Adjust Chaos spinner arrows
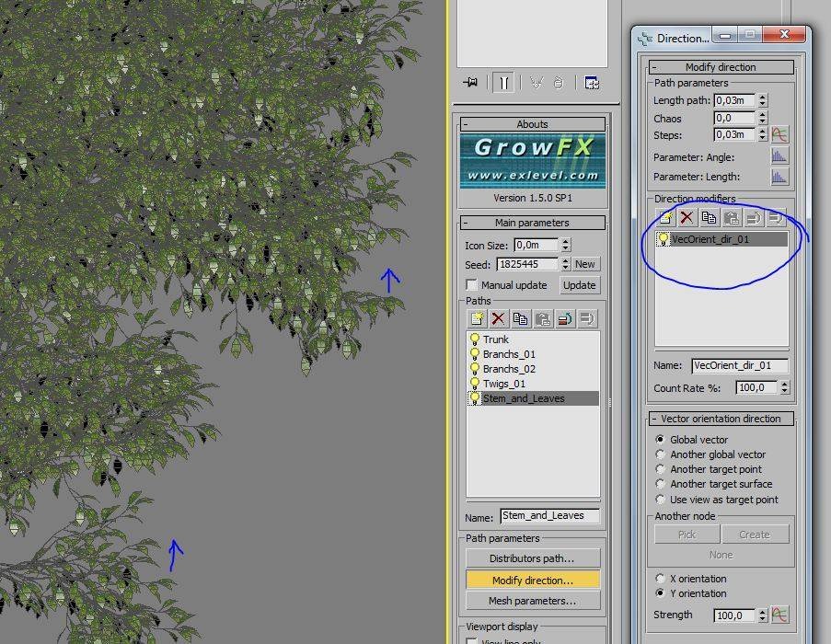 click(763, 118)
